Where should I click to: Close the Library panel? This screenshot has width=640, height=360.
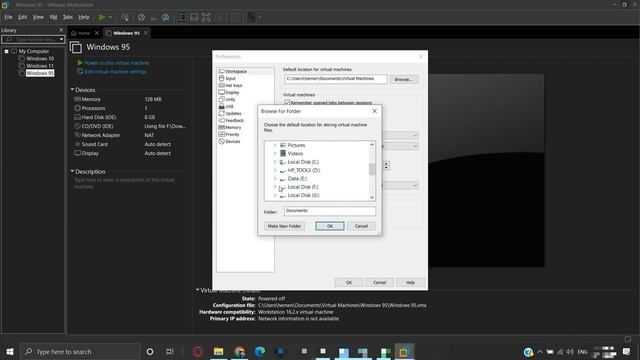click(61, 30)
